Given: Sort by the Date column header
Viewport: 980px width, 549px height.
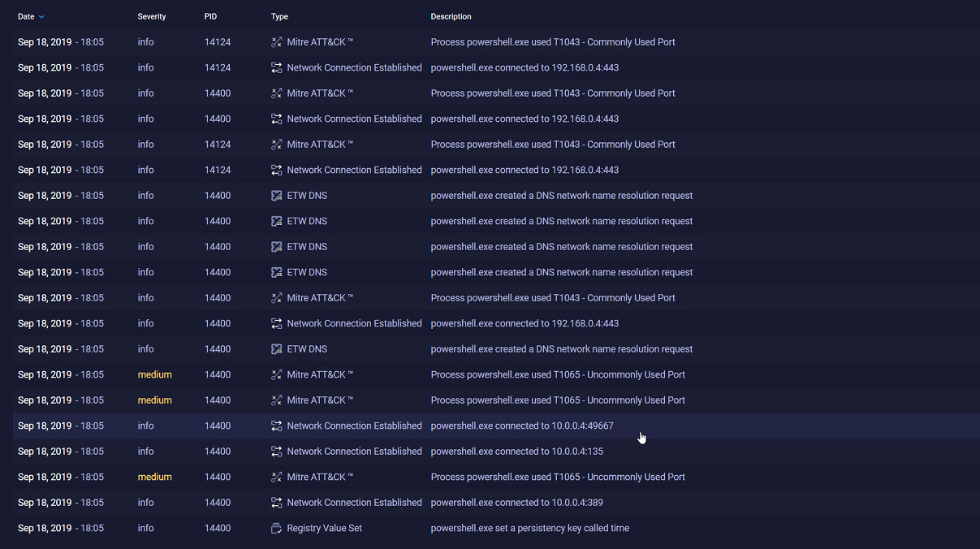Looking at the screenshot, I should point(26,16).
